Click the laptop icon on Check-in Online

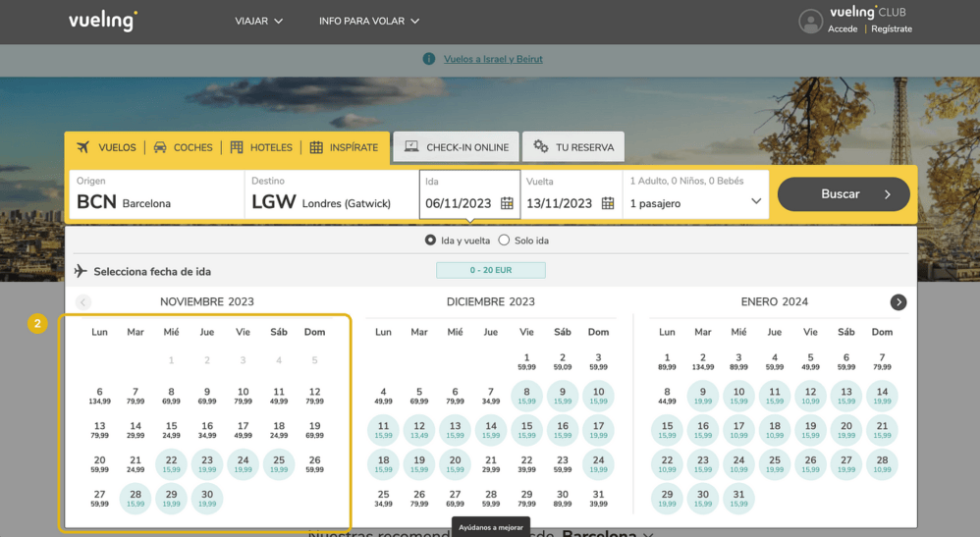(411, 146)
